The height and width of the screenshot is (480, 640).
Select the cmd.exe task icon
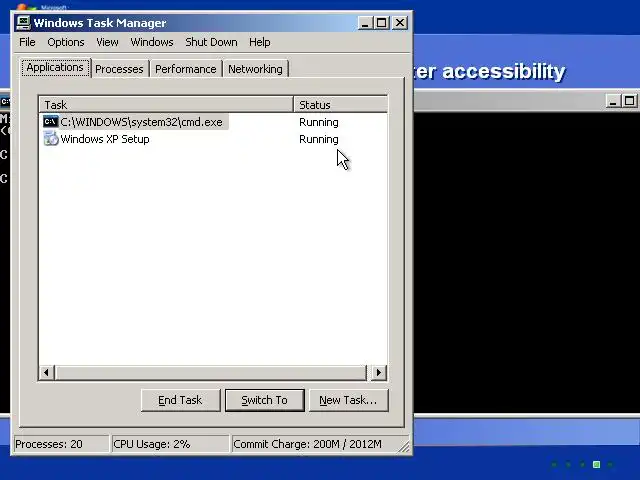[x=51, y=122]
